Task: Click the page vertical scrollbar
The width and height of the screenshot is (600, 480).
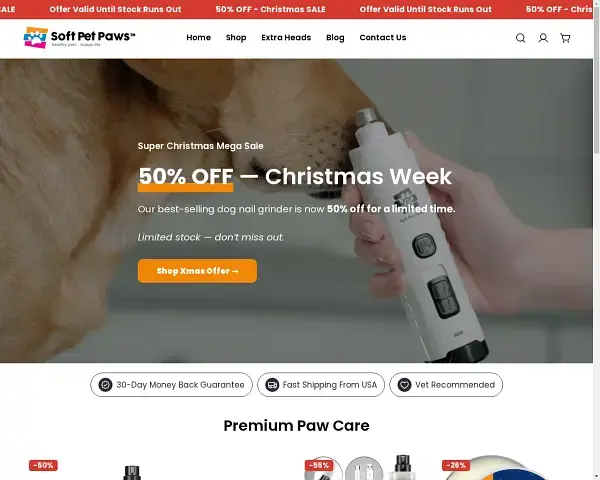Action: point(596,240)
